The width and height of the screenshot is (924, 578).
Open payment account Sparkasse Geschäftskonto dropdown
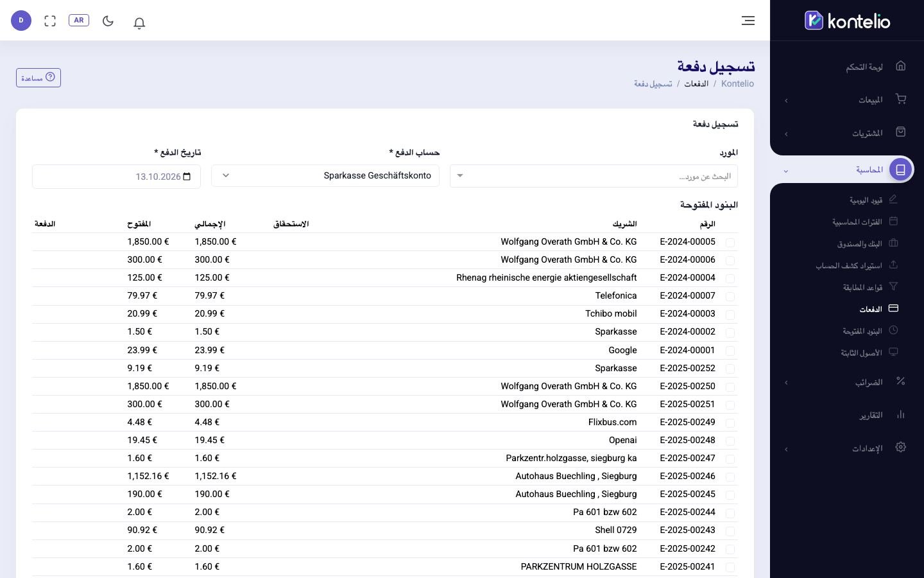pyautogui.click(x=325, y=176)
